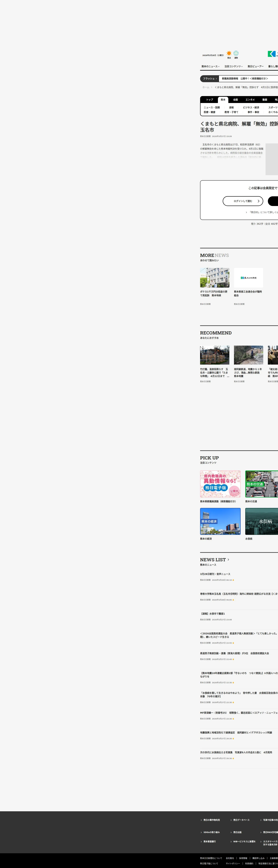Click the ホーム breadcrumb link
The height and width of the screenshot is (868, 278).
pos(206,87)
